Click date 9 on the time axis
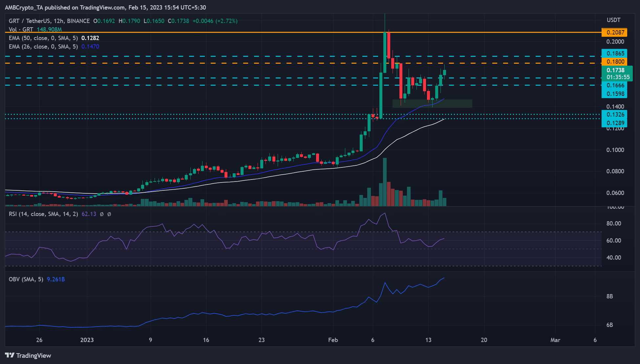Image resolution: width=640 pixels, height=364 pixels. tap(151, 340)
